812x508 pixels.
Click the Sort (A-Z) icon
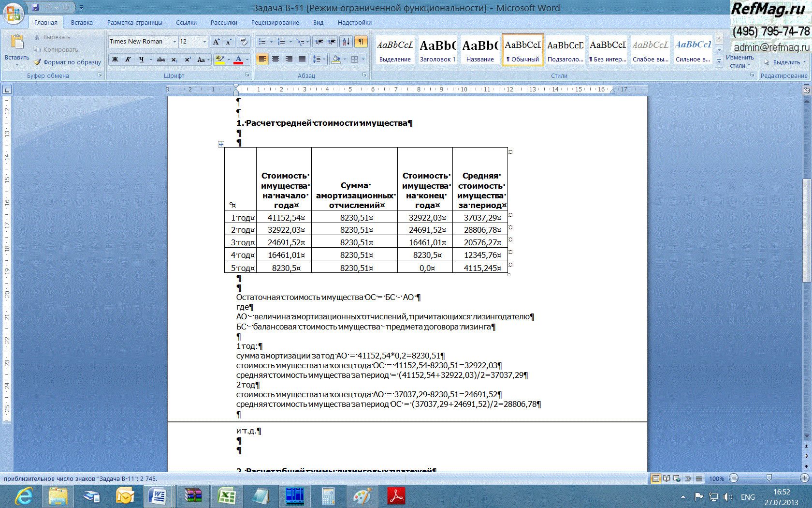[346, 42]
